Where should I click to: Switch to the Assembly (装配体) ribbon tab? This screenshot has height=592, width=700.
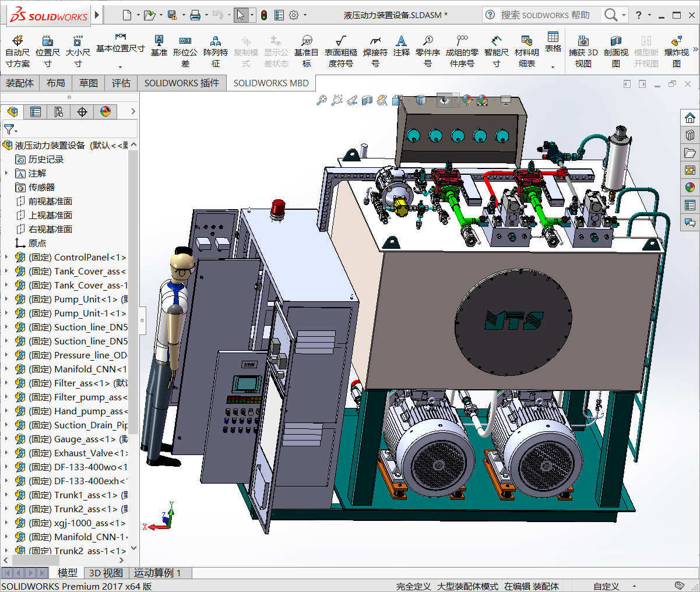click(x=20, y=83)
